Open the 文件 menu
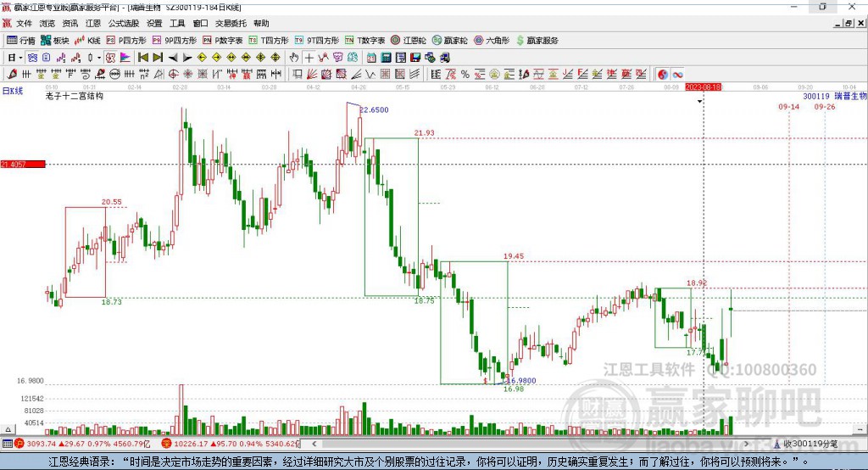The height and width of the screenshot is (470, 868). 24,23
